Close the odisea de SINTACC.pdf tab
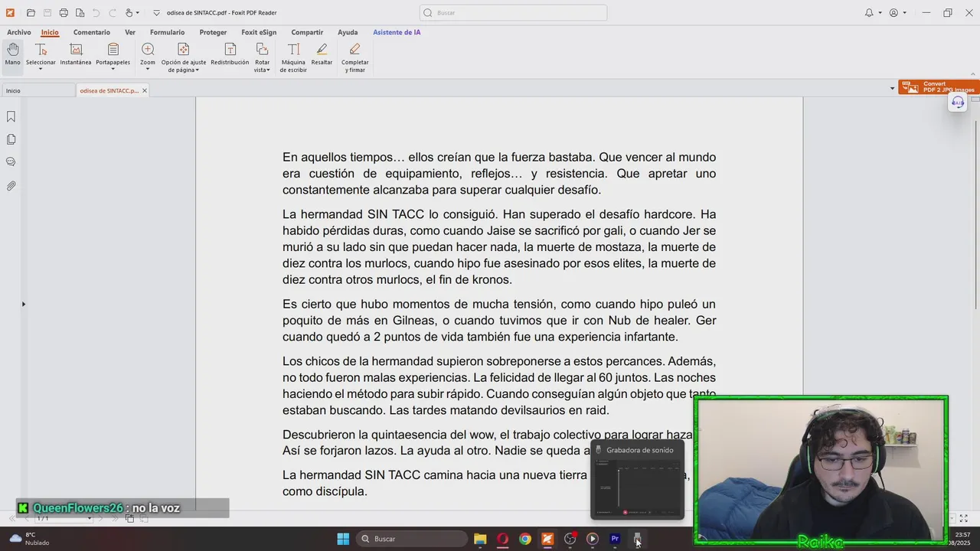 [145, 90]
